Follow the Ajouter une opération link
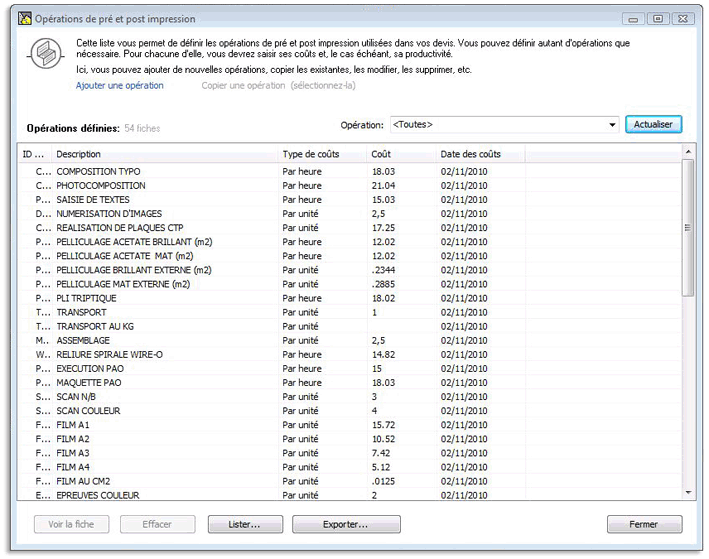 point(119,85)
